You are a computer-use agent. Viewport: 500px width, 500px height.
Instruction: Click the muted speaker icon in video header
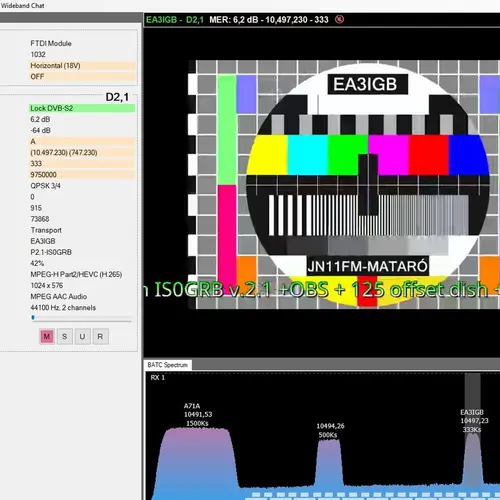pos(339,19)
